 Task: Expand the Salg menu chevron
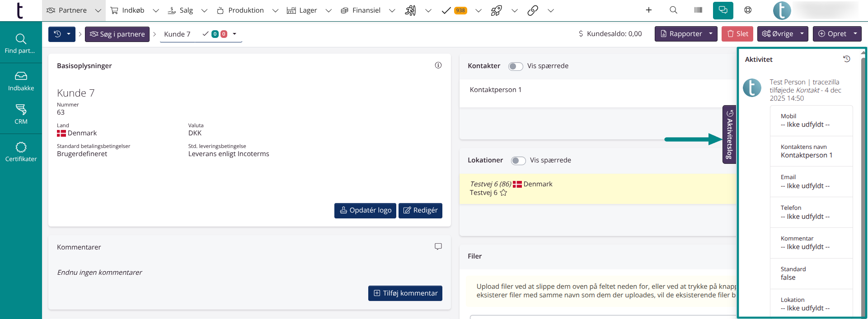point(204,10)
